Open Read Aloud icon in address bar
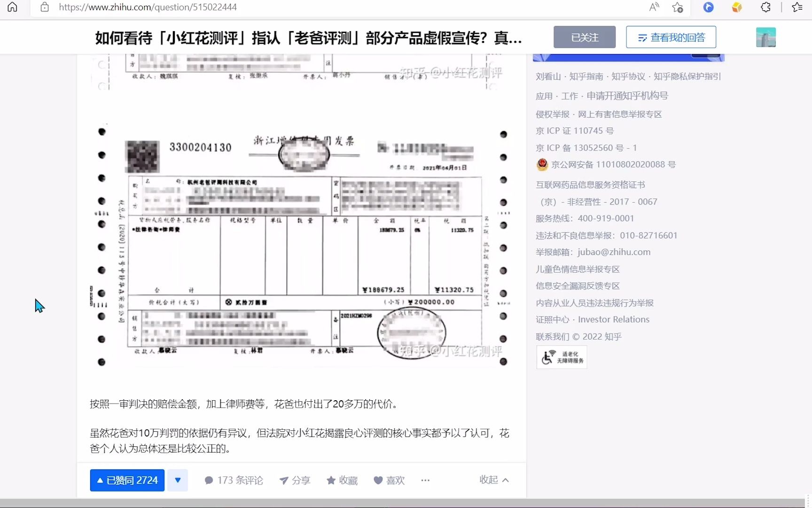The height and width of the screenshot is (508, 812). click(654, 7)
